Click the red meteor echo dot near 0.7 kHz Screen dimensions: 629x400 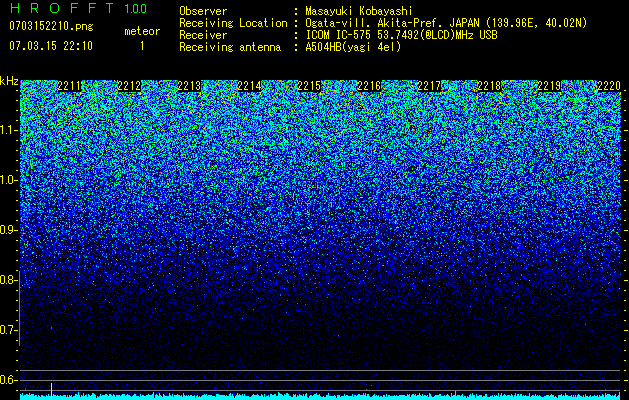51,328
